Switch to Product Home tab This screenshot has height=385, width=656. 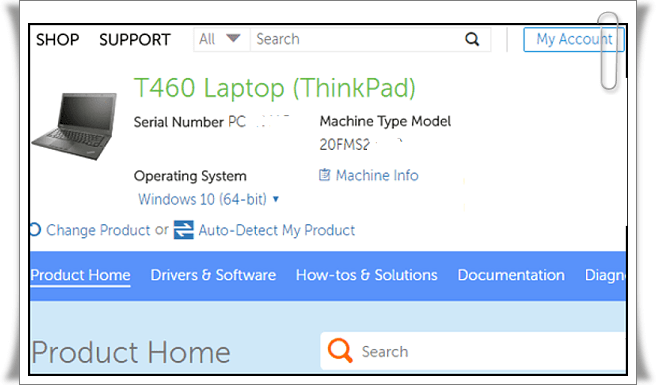tap(80, 275)
